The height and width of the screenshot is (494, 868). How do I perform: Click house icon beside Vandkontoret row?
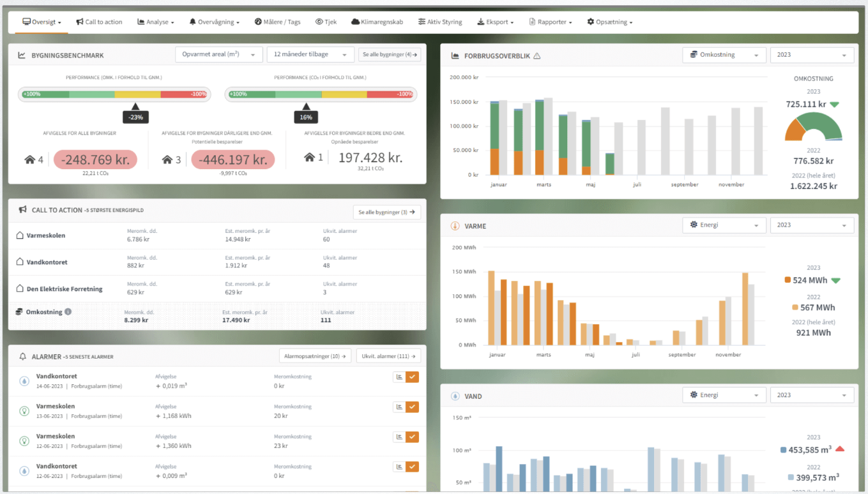point(20,262)
